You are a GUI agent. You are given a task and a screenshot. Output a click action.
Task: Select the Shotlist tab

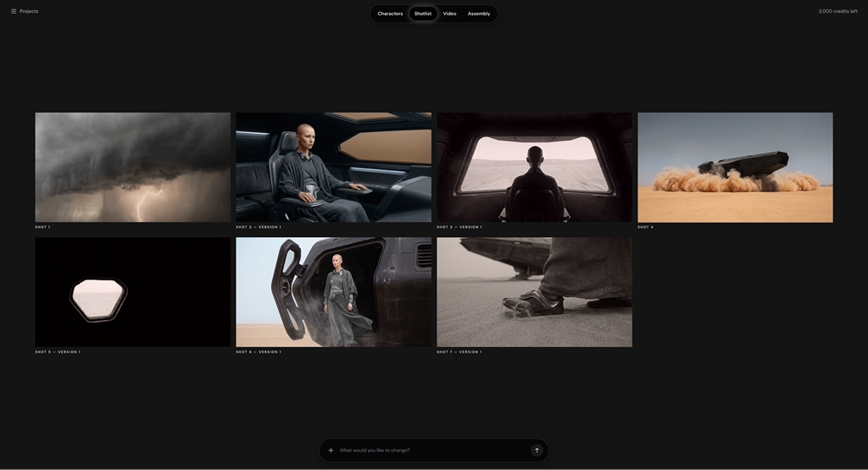(x=423, y=14)
